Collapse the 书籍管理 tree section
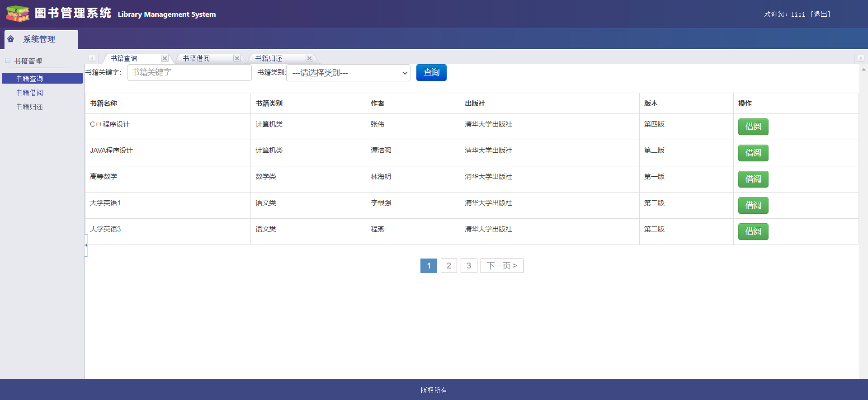 (x=8, y=61)
